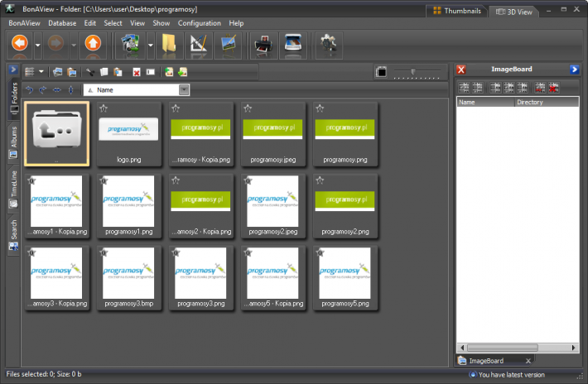Image resolution: width=588 pixels, height=384 pixels.
Task: Go back with the orange left arrow
Action: tap(20, 43)
